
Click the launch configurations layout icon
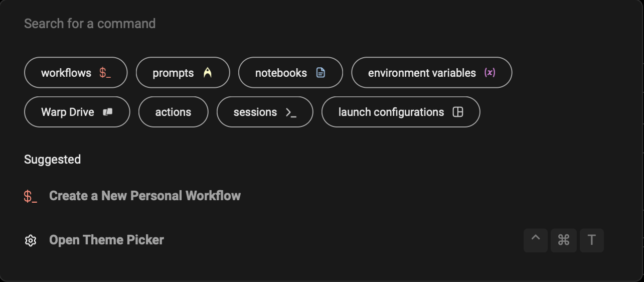(x=457, y=112)
